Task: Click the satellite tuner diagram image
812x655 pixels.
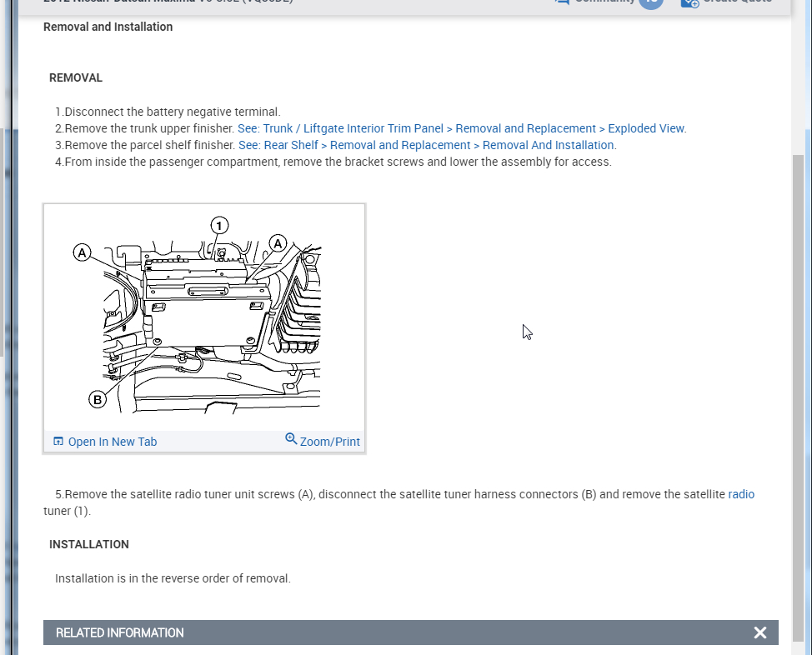Action: pyautogui.click(x=204, y=317)
